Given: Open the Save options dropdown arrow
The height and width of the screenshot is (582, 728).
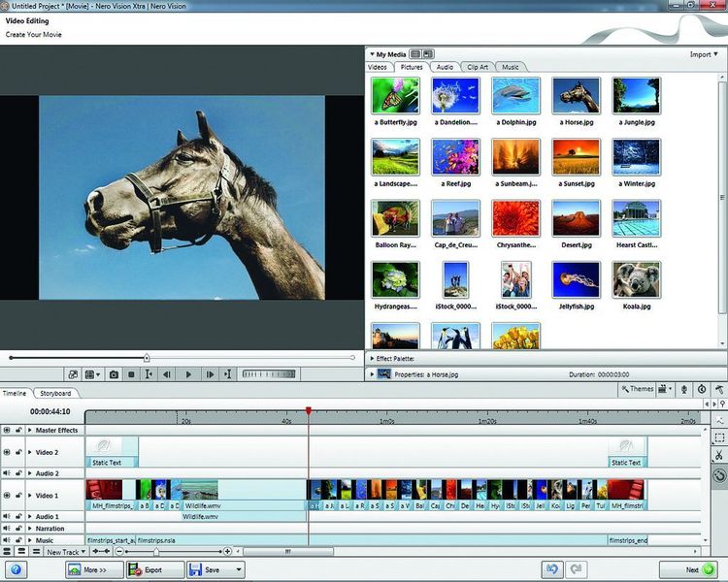Looking at the screenshot, I should 239,569.
